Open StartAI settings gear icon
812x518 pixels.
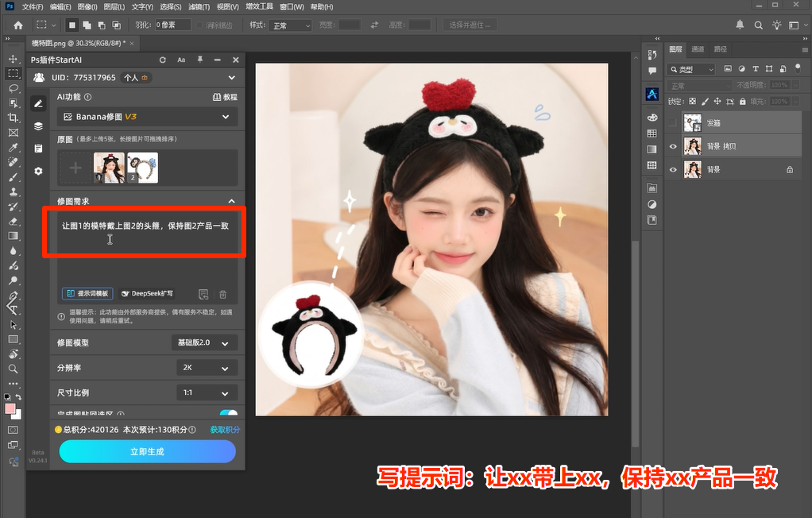[38, 171]
